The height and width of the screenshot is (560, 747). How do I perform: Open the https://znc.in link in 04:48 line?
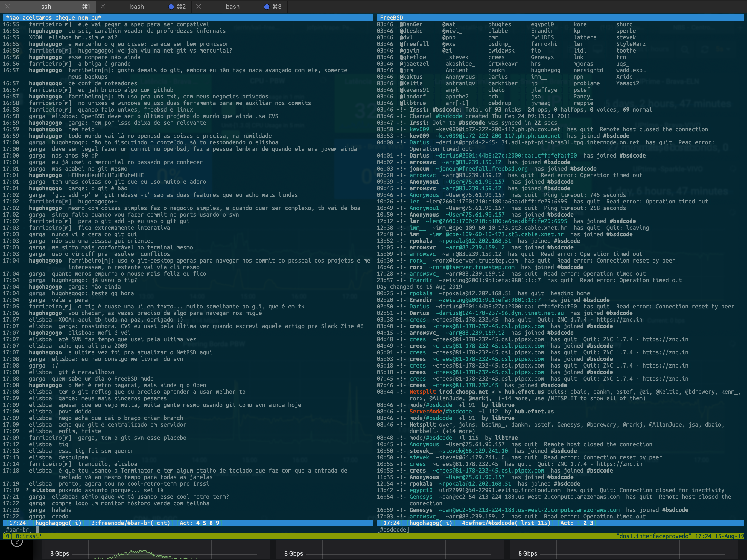coord(665,339)
